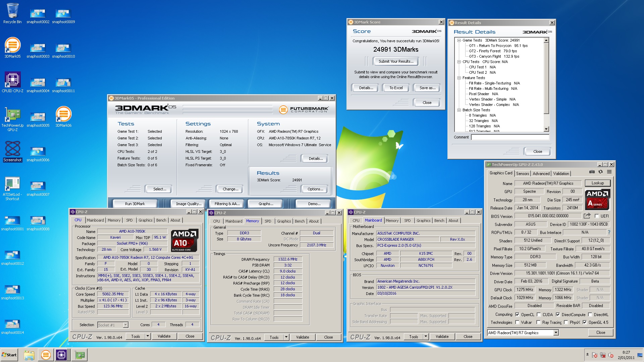Collapse the Batch Size Tests tree node

(x=459, y=110)
